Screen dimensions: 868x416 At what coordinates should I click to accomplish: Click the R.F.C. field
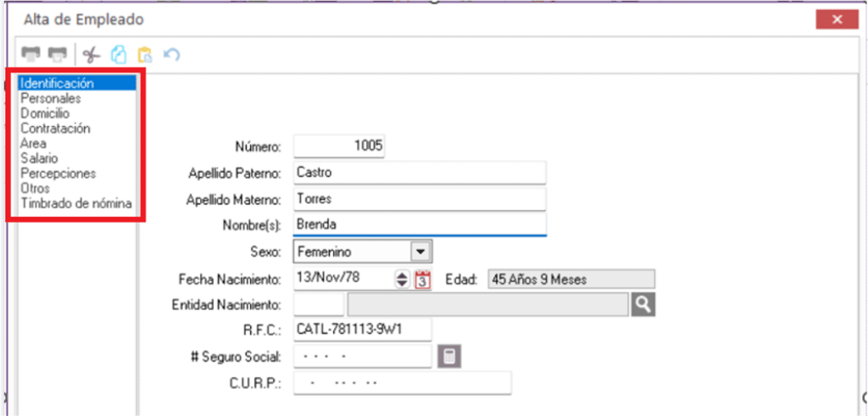362,330
